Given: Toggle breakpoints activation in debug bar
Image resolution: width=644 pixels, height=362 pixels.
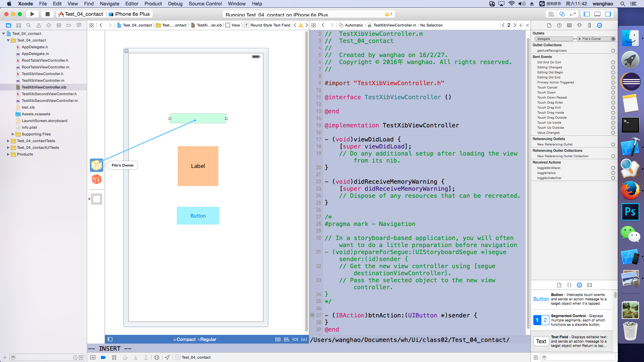Looking at the screenshot, I should tap(103, 357).
